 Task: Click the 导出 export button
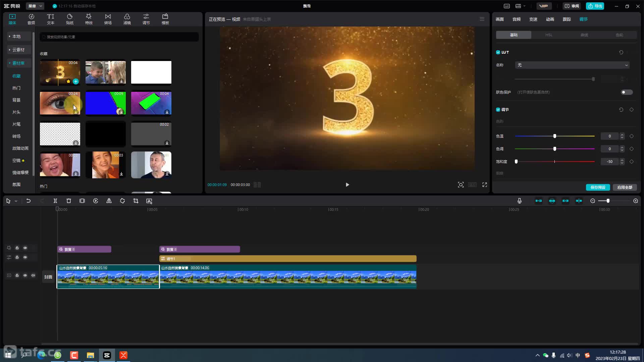pos(595,6)
